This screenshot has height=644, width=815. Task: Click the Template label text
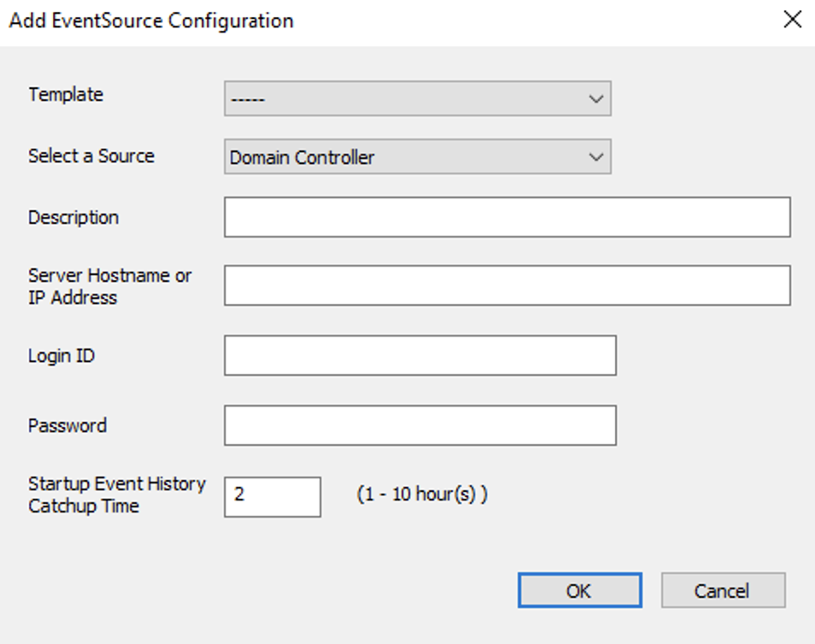click(66, 95)
